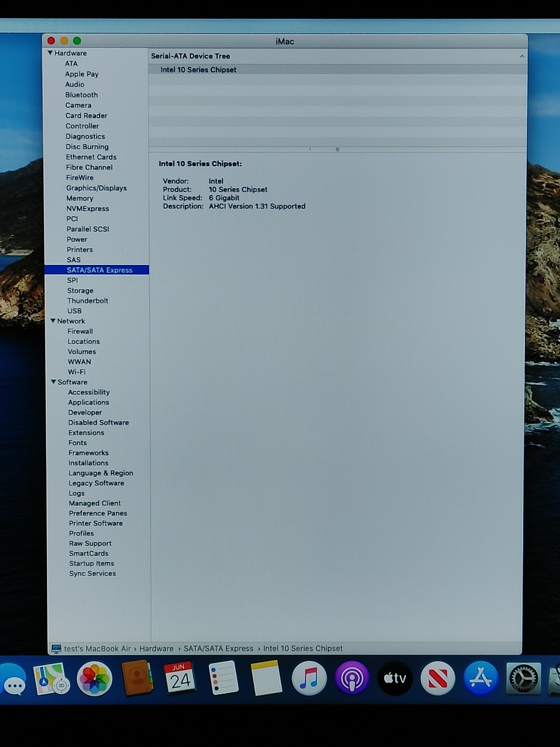Viewport: 560px width, 747px height.
Task: Launch Photos from the Dock
Action: coord(94,678)
